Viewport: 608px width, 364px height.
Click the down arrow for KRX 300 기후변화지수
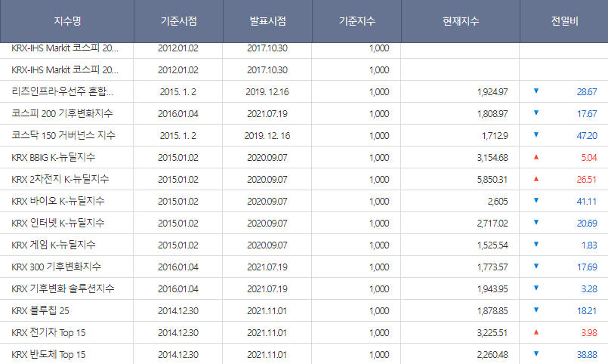536,267
